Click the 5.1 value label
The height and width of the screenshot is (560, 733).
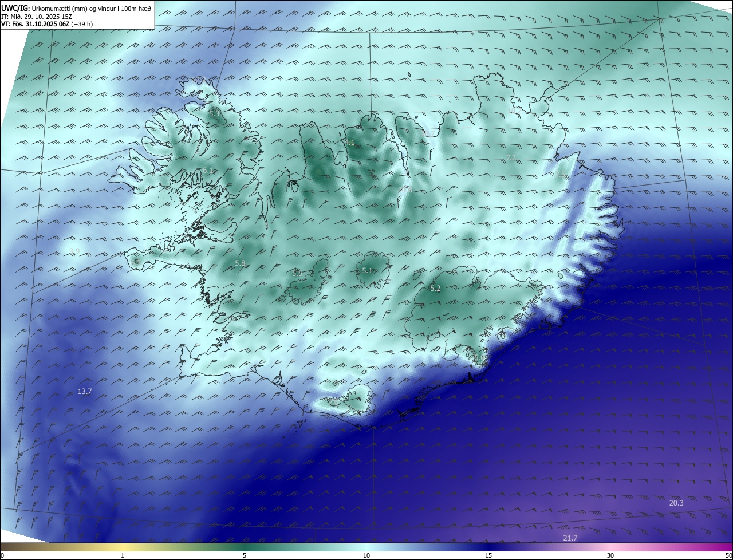pos(367,271)
